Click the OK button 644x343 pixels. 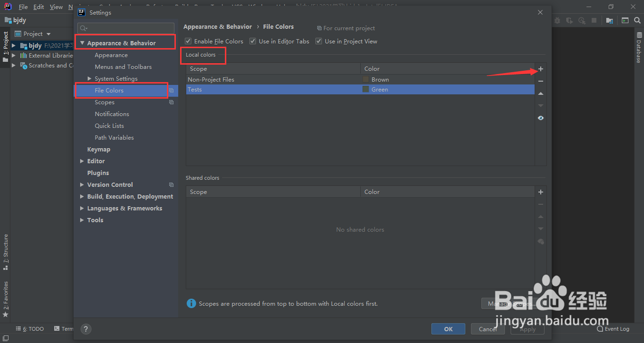(448, 329)
